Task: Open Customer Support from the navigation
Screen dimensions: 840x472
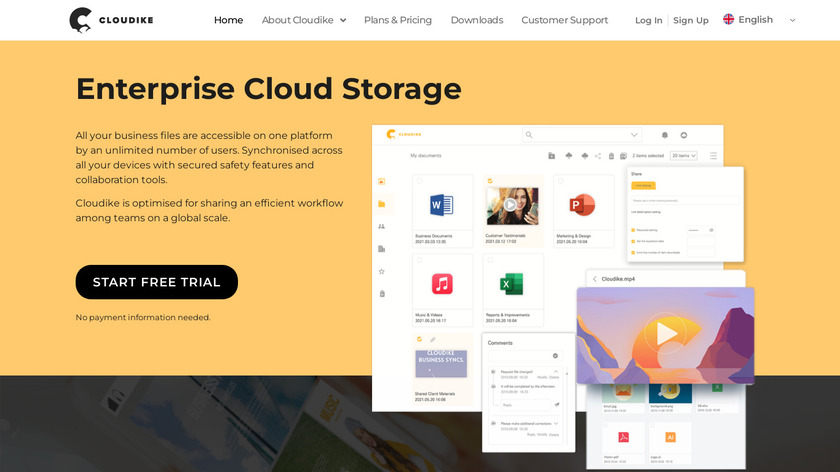Action: (565, 20)
